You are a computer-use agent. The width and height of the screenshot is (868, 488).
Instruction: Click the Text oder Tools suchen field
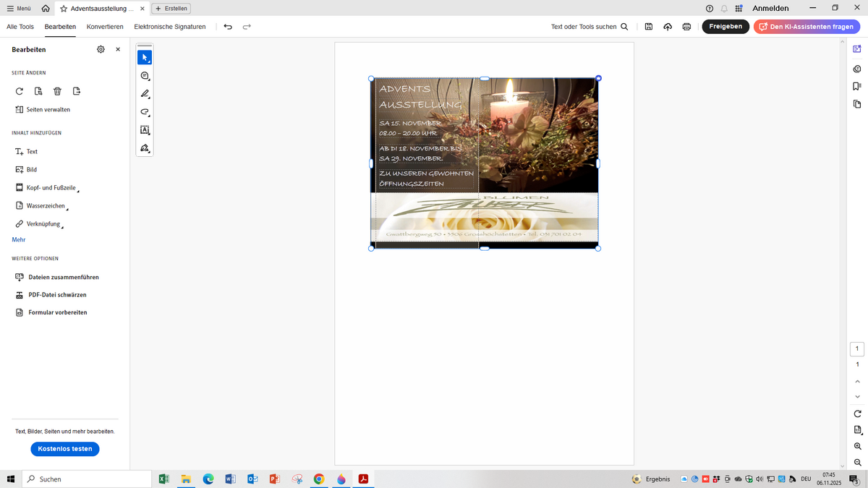click(x=589, y=27)
